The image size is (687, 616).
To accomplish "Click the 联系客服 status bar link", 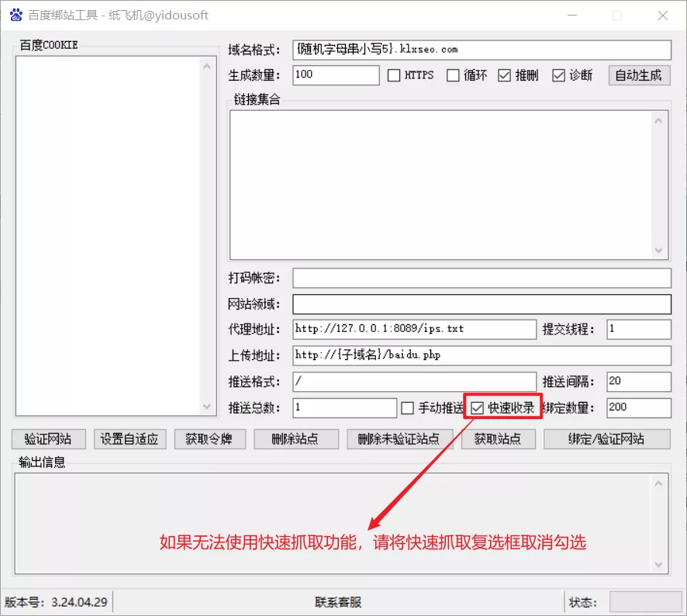I will point(338,602).
